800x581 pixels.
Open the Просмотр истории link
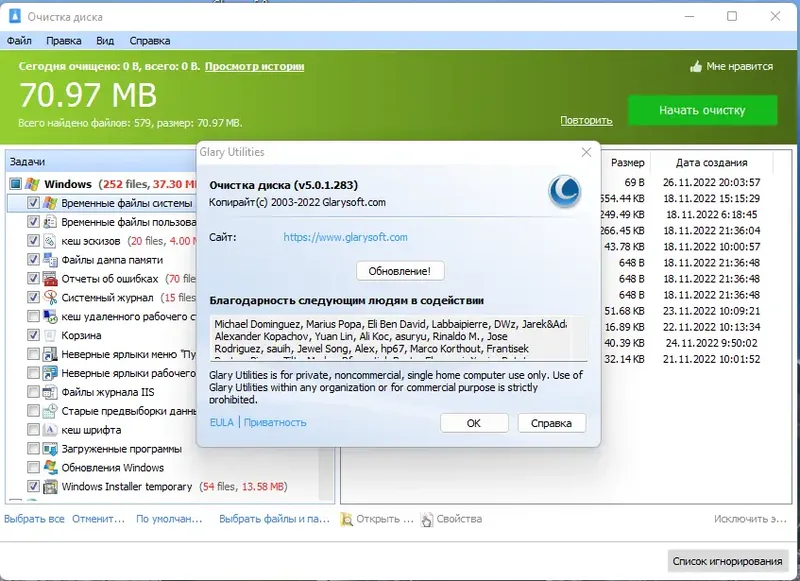point(255,68)
